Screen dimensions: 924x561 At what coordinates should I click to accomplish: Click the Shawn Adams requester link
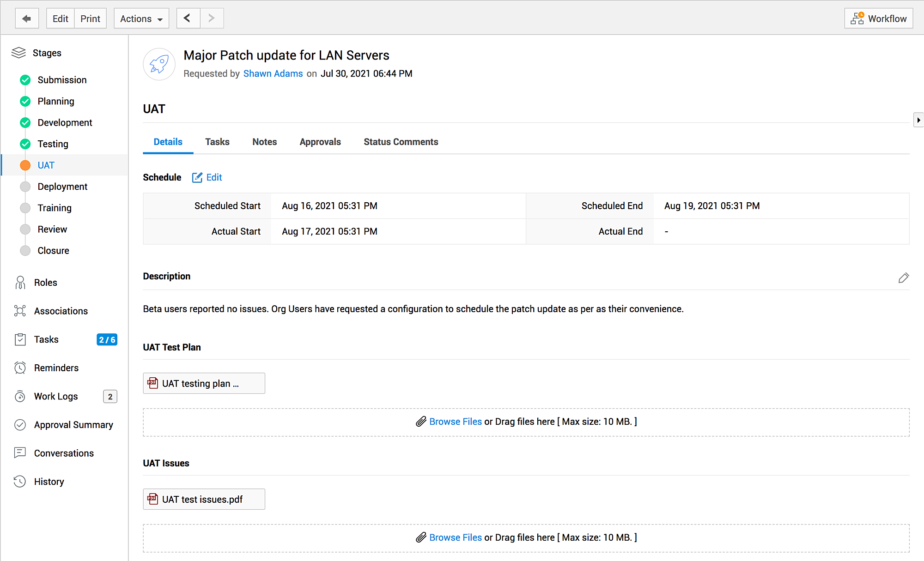coord(273,74)
